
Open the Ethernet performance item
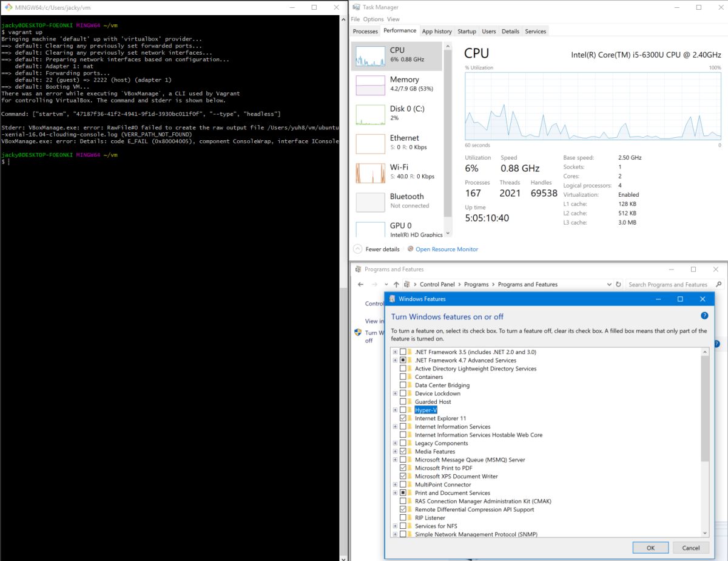[397, 143]
